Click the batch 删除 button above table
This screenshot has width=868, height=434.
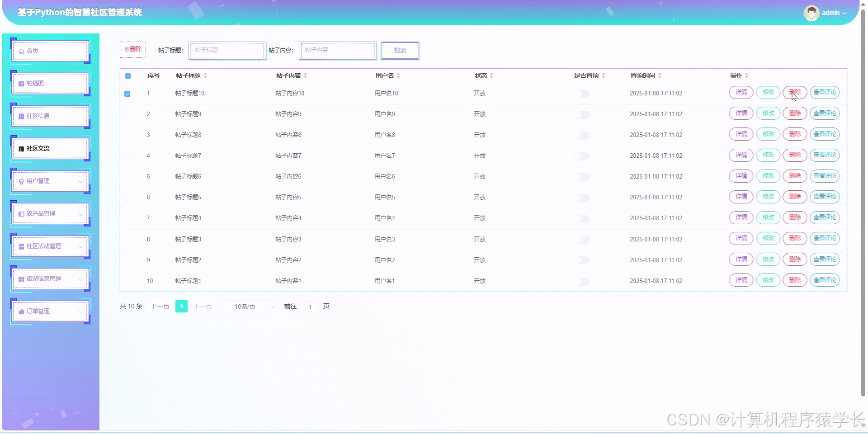click(133, 49)
